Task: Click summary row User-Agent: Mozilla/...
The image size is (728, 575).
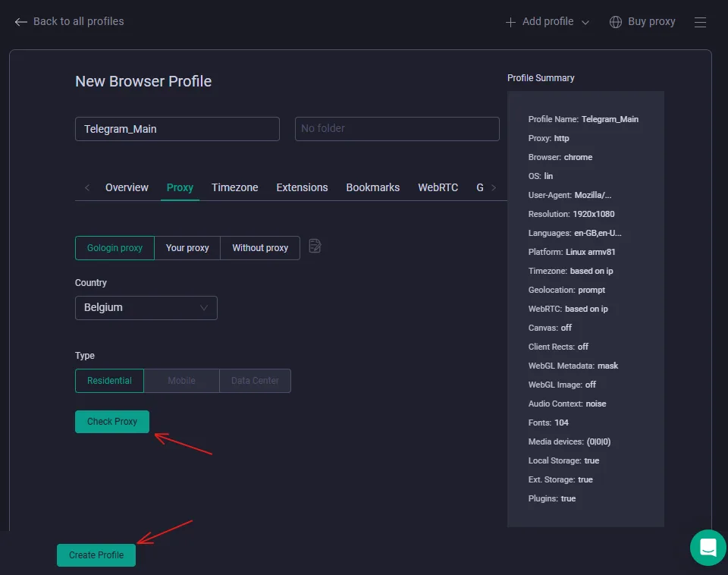Action: pyautogui.click(x=570, y=195)
